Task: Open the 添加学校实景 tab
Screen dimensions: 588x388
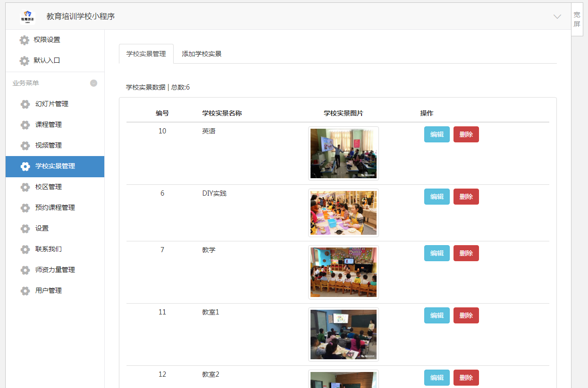Action: tap(202, 54)
